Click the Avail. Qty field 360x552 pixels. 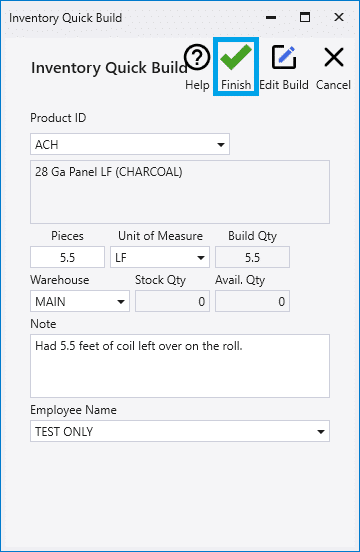[252, 301]
